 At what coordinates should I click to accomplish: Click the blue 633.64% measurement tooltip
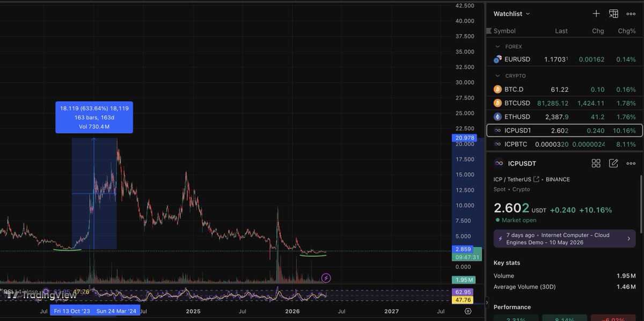click(x=94, y=117)
